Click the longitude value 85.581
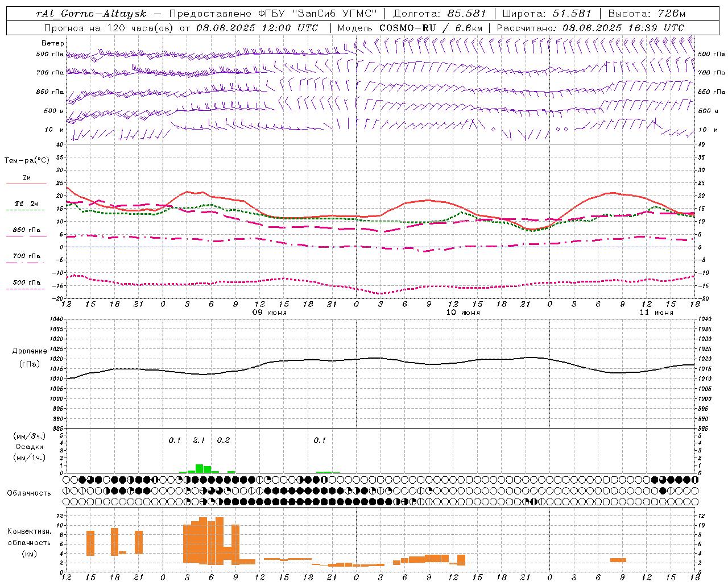Viewport: 728px width, 582px height. (x=466, y=14)
